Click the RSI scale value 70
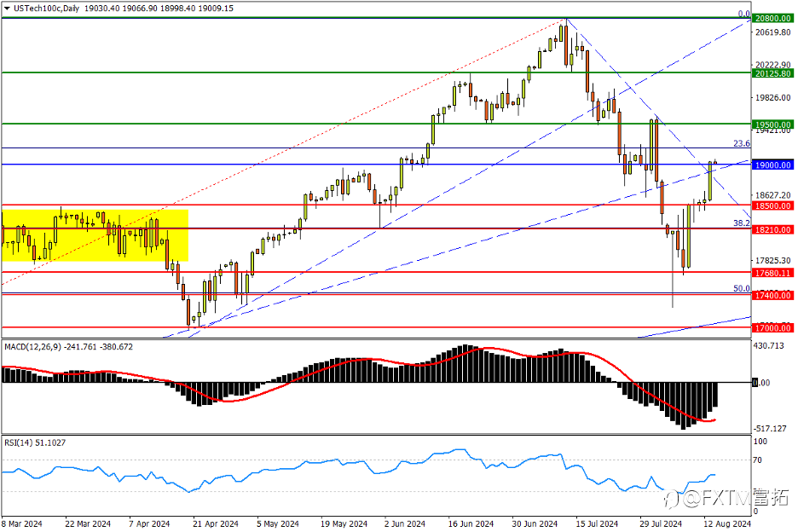This screenshot has height=532, width=798. [x=758, y=460]
